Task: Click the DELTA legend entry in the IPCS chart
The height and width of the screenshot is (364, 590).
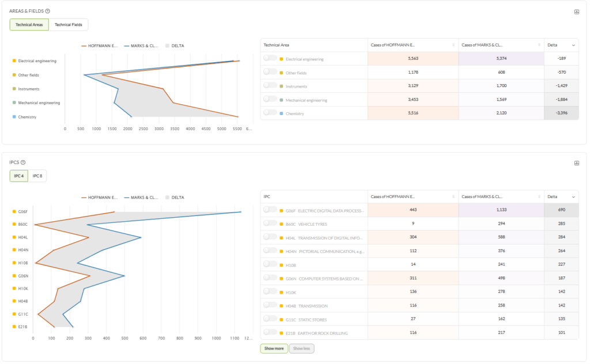Action: [175, 198]
